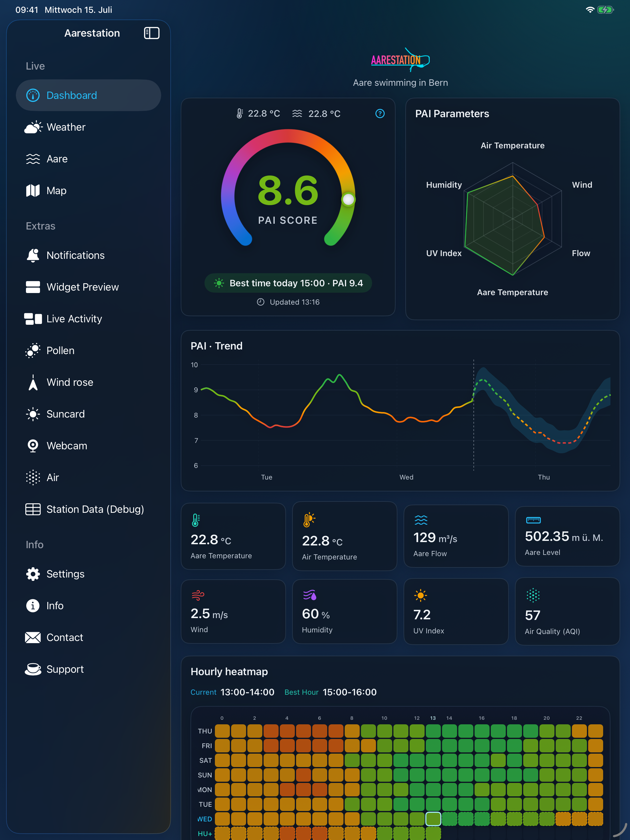This screenshot has width=630, height=840.
Task: Open Notifications in Extras
Action: 89,255
